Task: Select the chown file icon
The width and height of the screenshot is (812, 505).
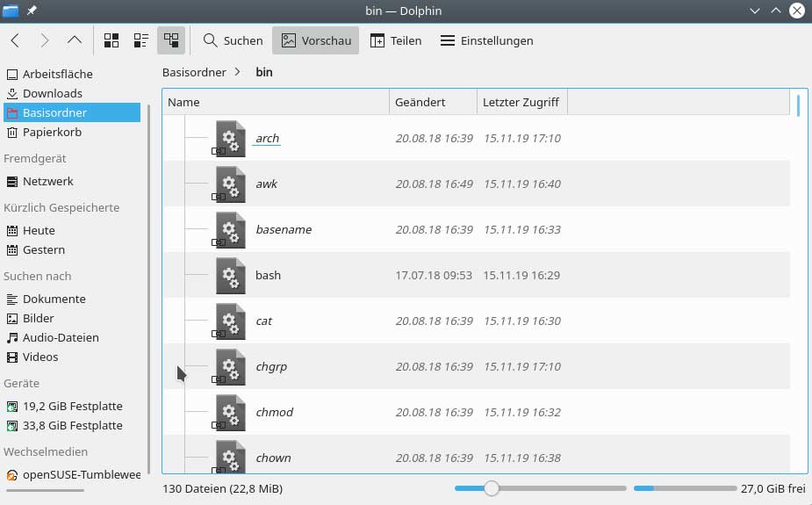Action: [x=230, y=457]
